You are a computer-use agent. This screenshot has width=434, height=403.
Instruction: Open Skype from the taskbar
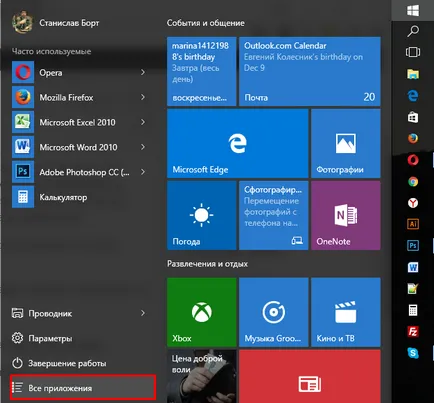point(413,353)
